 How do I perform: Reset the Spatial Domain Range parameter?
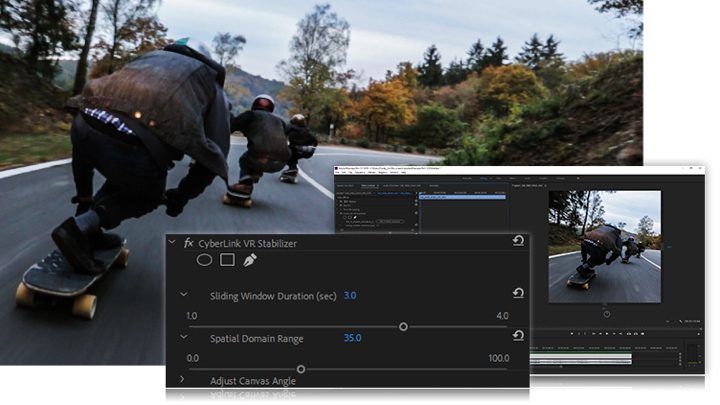tap(518, 336)
